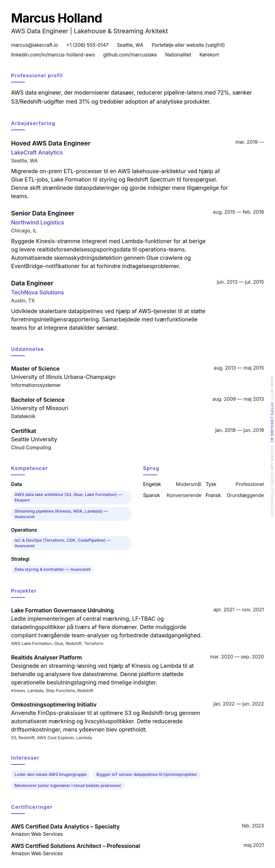Click the Mentorerer junior ingeniører interest tag
This screenshot has height=868, width=275.
click(x=68, y=785)
